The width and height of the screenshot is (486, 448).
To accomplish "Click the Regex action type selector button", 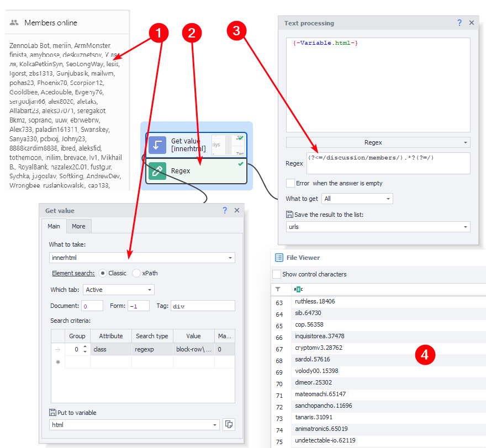I will [x=378, y=142].
